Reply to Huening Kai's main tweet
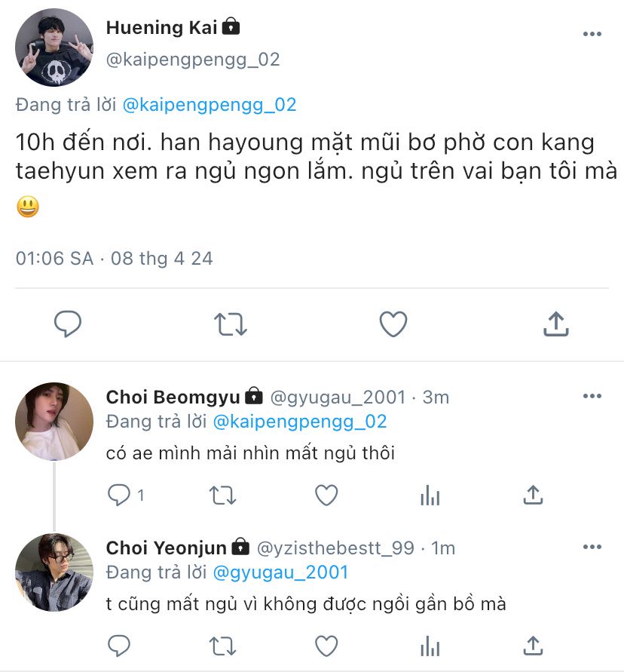The width and height of the screenshot is (624, 672). (x=68, y=324)
